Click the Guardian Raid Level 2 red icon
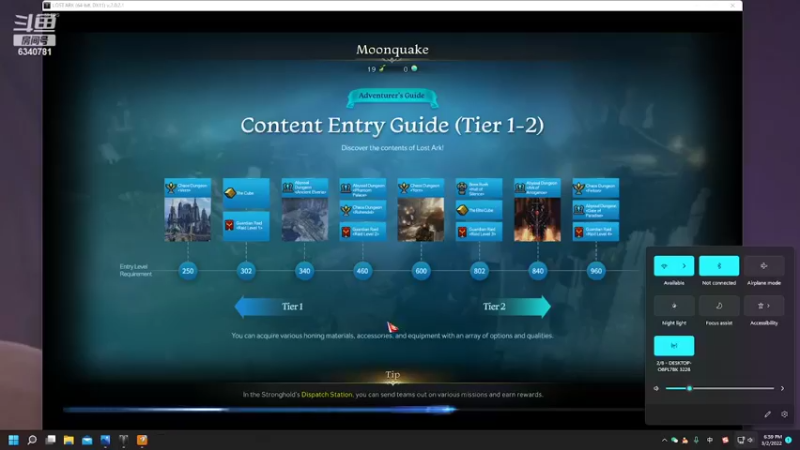The width and height of the screenshot is (800, 450). point(346,232)
